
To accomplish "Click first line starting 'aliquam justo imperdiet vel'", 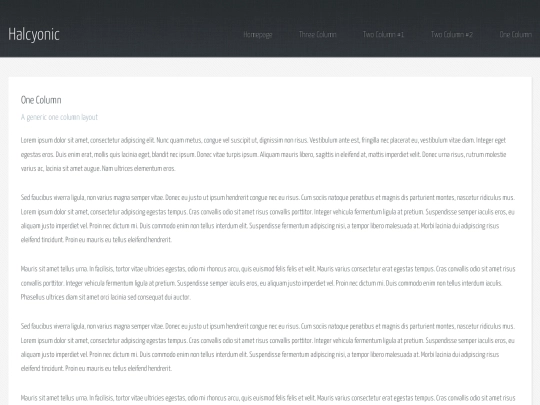I will click(x=260, y=226).
